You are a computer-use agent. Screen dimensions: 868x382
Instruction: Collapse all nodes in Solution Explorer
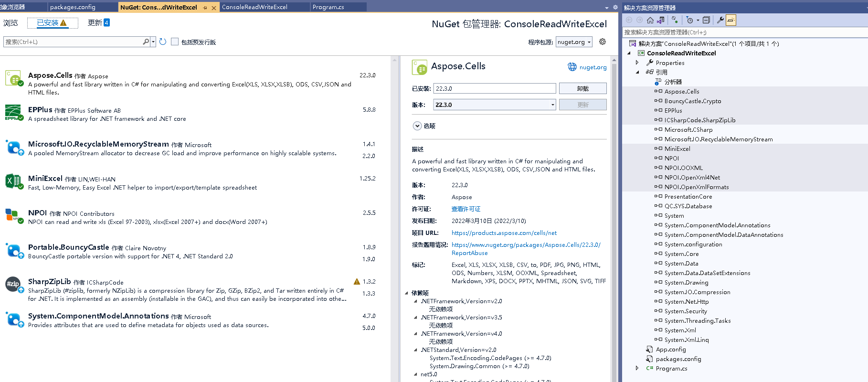click(x=707, y=20)
